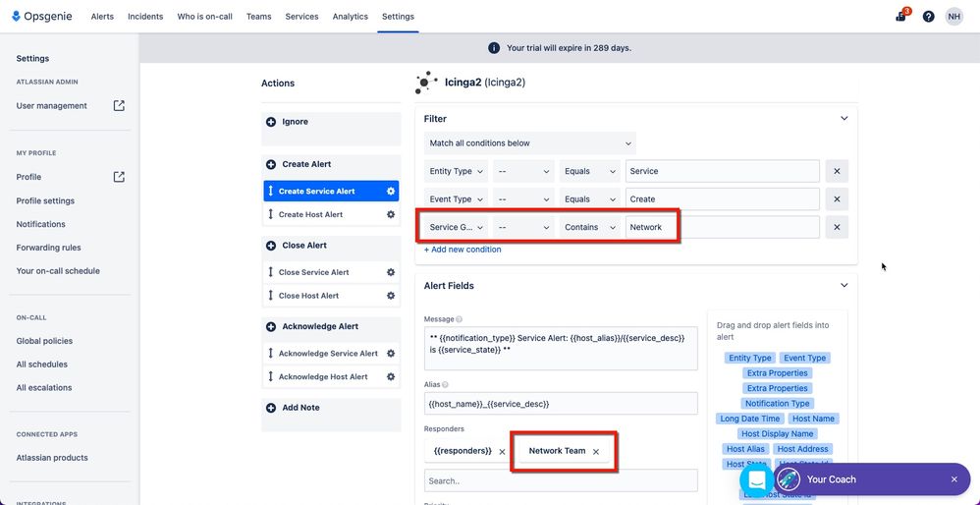
Task: Click the Alias input field
Action: [561, 404]
